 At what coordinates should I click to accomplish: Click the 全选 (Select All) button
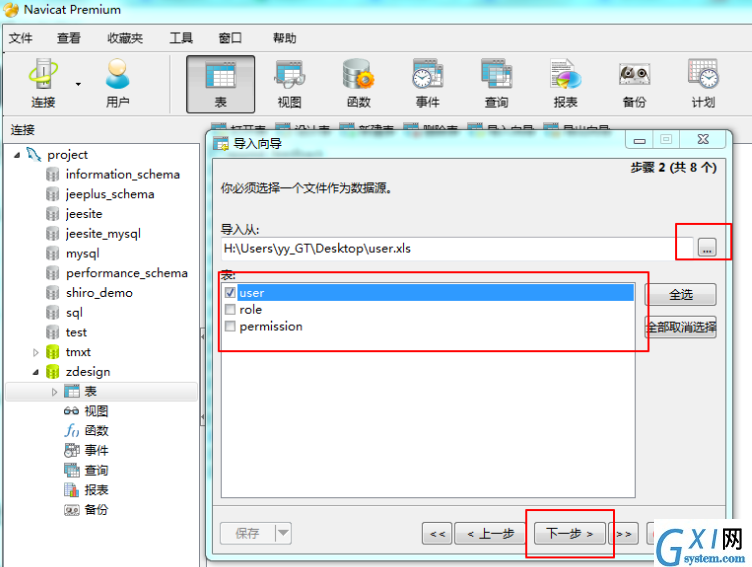pyautogui.click(x=681, y=295)
